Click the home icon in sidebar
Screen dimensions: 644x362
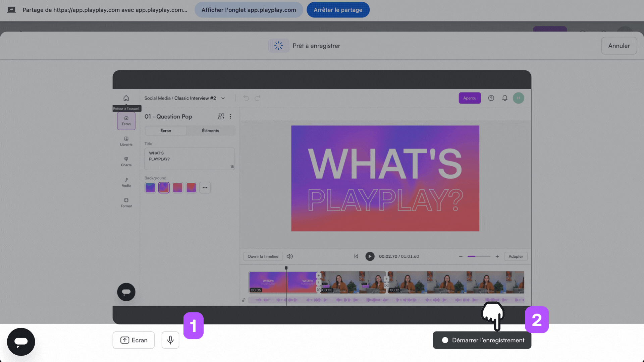126,98
